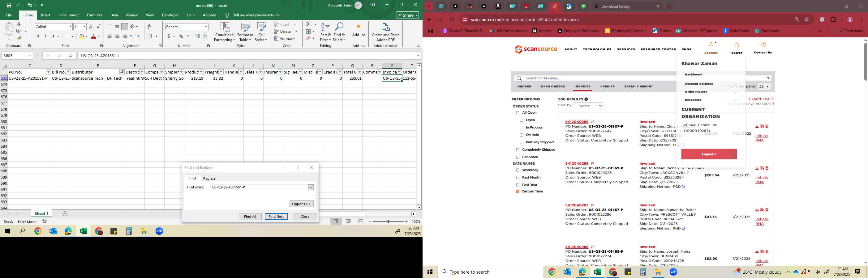This screenshot has width=868, height=278.
Task: Click Create and Share Adobe PDF
Action: pyautogui.click(x=385, y=32)
